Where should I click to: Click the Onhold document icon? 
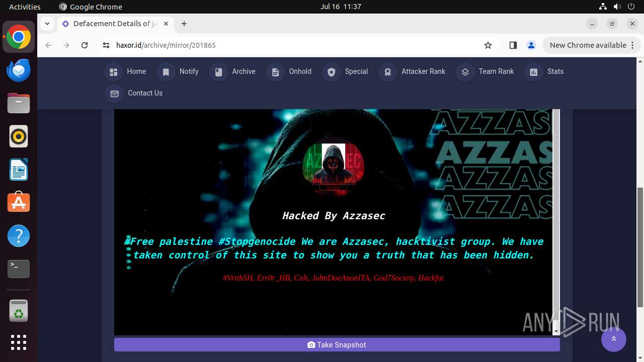275,72
